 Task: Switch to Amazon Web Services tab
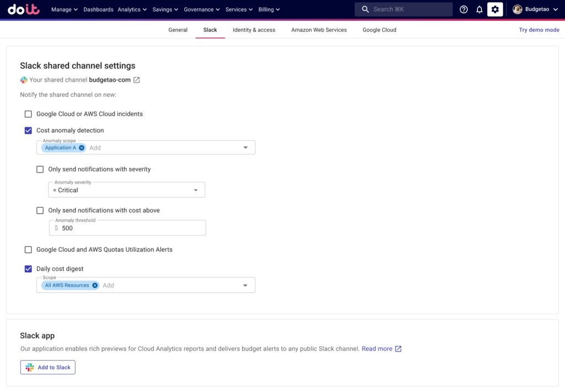[319, 30]
